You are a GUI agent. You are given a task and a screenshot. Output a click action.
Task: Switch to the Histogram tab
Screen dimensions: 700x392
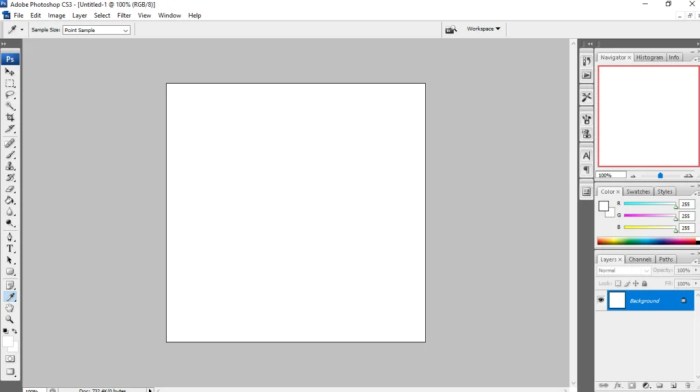(x=650, y=58)
